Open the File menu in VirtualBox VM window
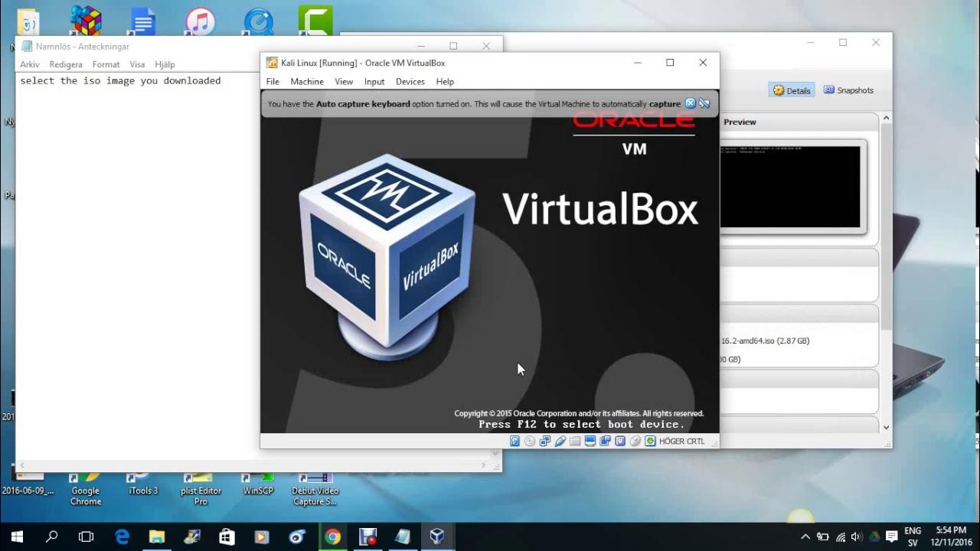 (273, 81)
